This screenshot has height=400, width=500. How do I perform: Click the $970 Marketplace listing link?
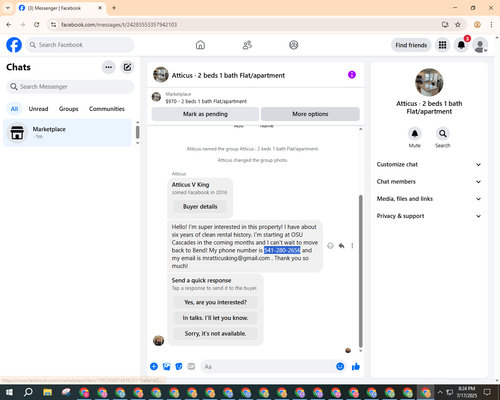(206, 101)
